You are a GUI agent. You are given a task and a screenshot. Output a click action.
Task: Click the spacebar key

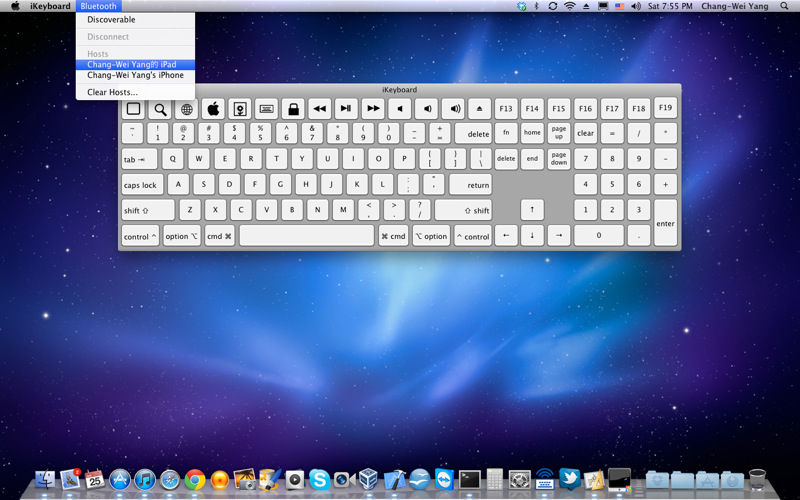click(307, 236)
